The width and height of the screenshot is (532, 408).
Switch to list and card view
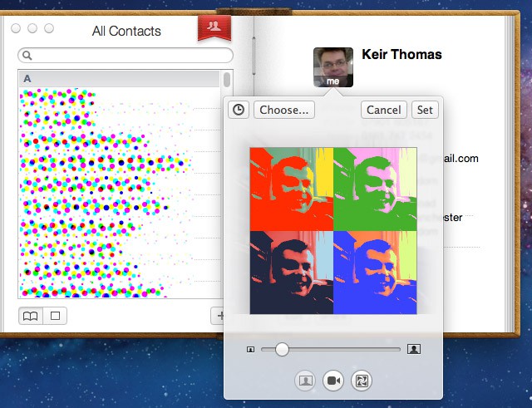[30, 316]
